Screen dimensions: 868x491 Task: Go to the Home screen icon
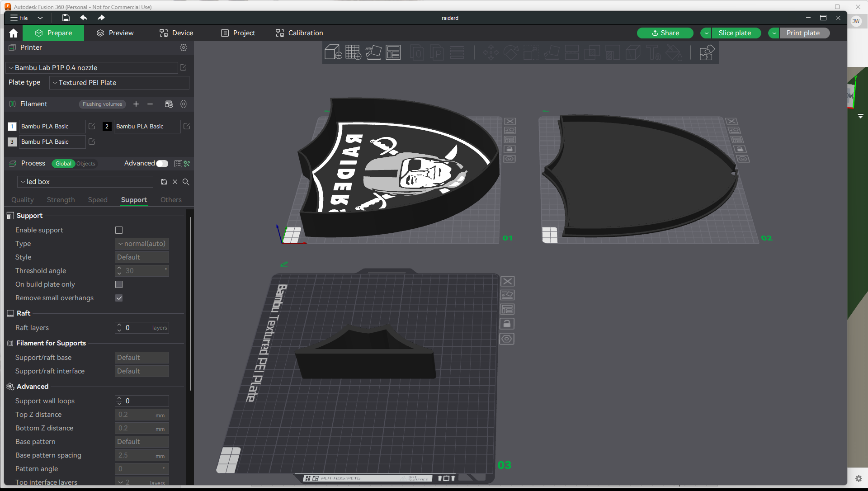click(14, 33)
